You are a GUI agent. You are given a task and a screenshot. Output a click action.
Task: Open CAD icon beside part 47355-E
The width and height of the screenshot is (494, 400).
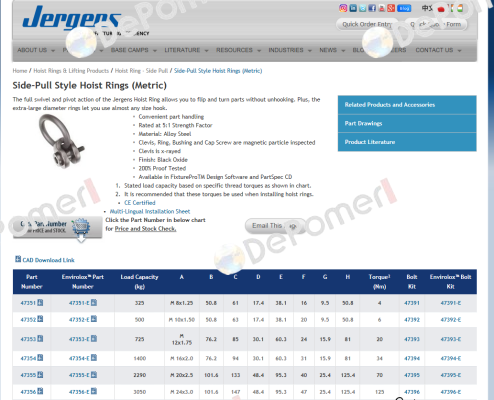pos(94,374)
